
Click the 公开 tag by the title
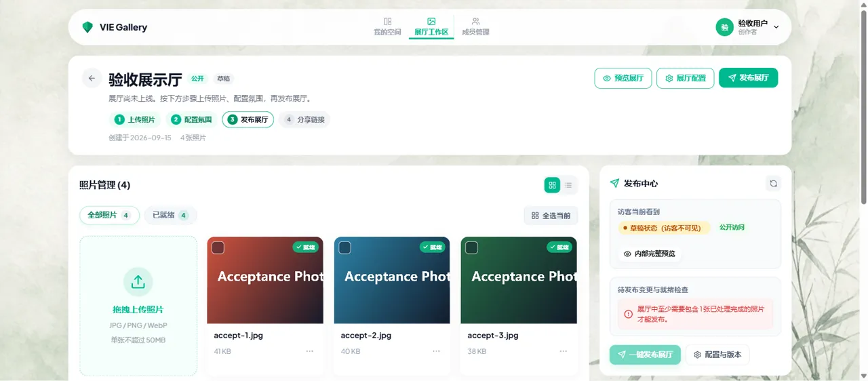pyautogui.click(x=197, y=79)
